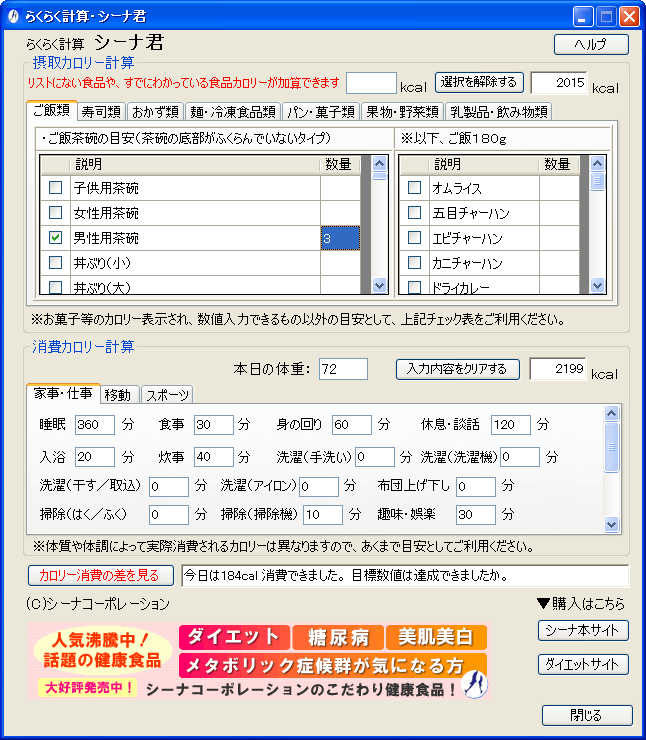Click down arrow of rice bowl list scrollbar
The height and width of the screenshot is (740, 646).
[x=379, y=285]
